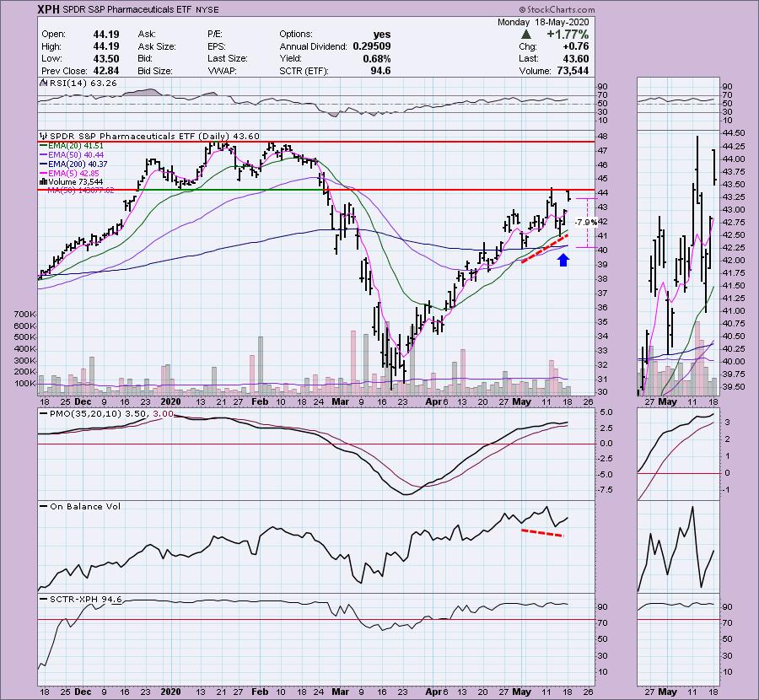This screenshot has width=759, height=700.
Task: Click the Annual Dividend value 0.29509
Action: 372,46
